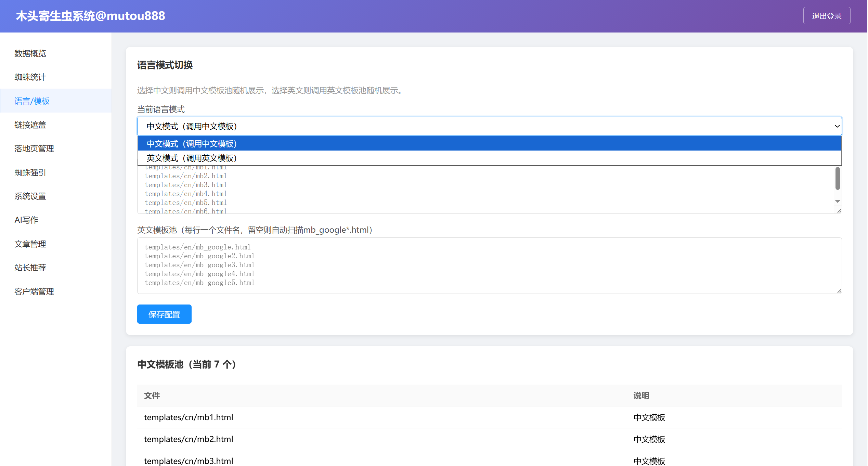Click the 英文模板池 field label
Screen dimensions: 868x466
click(255, 230)
